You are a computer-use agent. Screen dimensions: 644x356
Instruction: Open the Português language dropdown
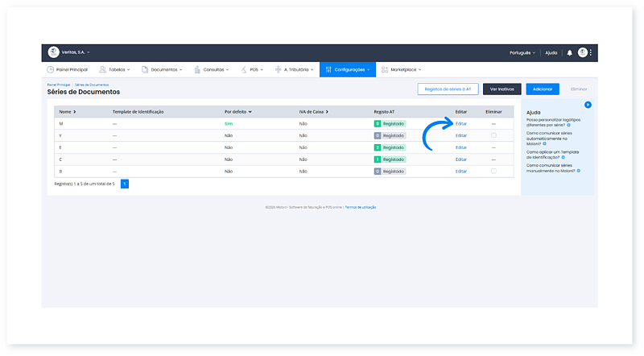point(522,52)
